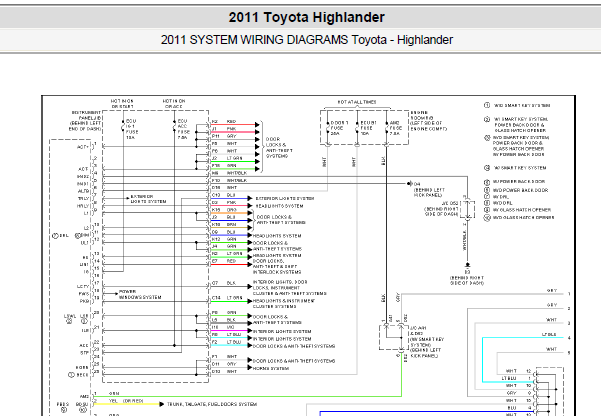This screenshot has height=416, width=601.
Task: Click the "K16 BRN" wire label
Action: point(224,224)
